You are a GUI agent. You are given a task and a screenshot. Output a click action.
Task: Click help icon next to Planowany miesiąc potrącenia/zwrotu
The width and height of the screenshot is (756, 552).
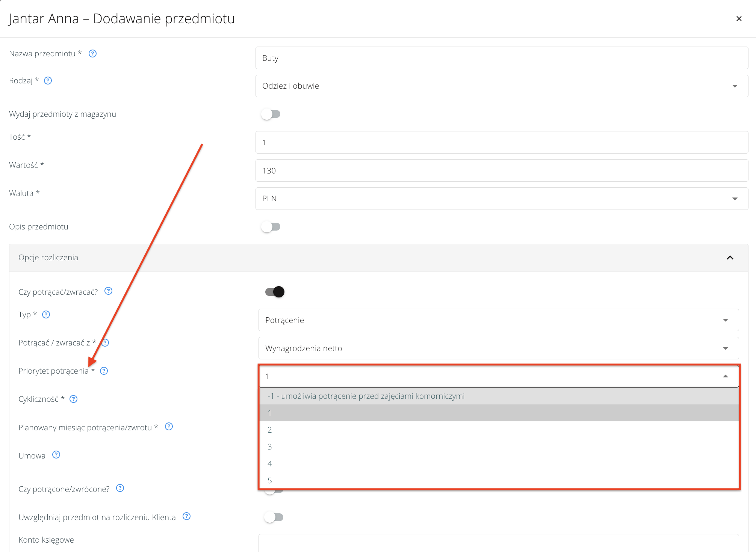coord(169,427)
